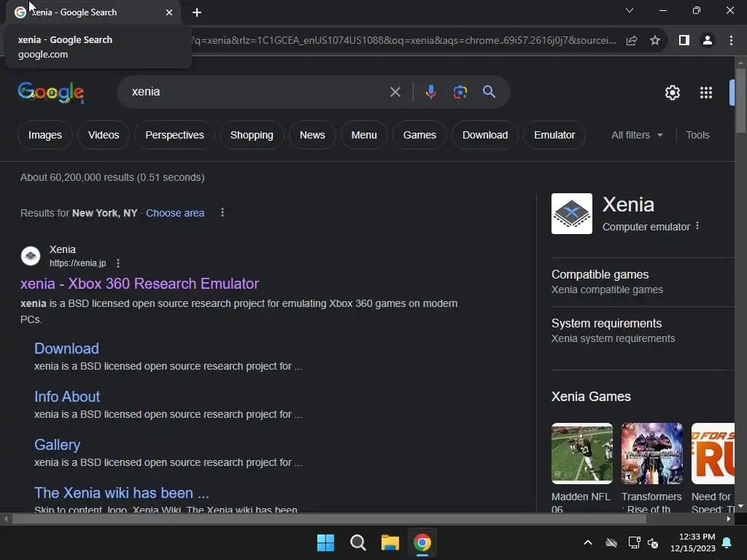Show News results
The image size is (747, 560).
tap(312, 135)
